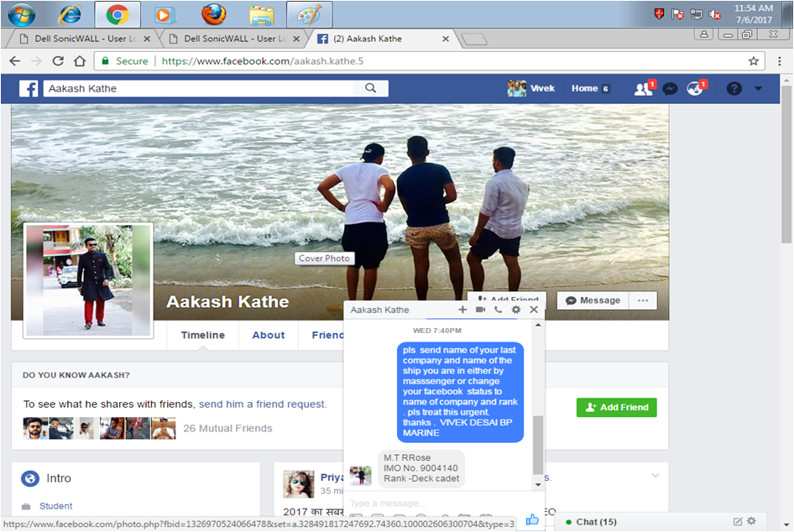Open the globe notifications icon
Image resolution: width=794 pixels, height=532 pixels.
click(x=695, y=89)
